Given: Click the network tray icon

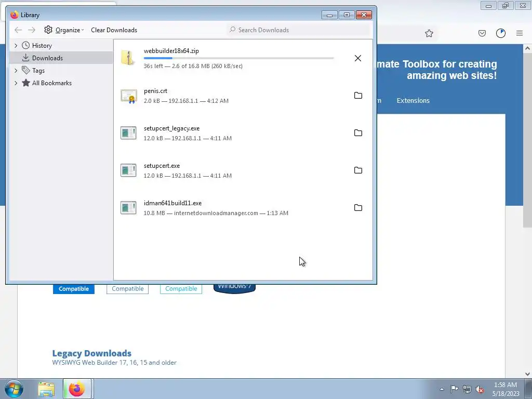Looking at the screenshot, I should 467,389.
